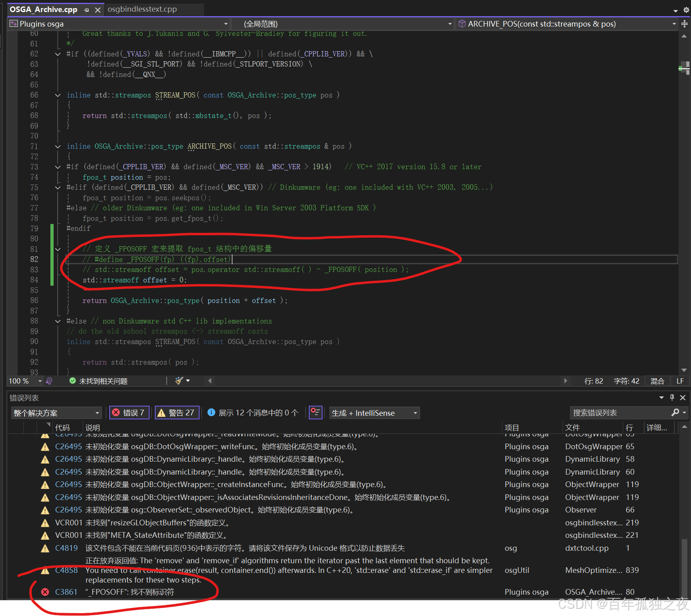Image resolution: width=691 pixels, height=616 pixels.
Task: Click the split editor window icon
Action: pos(684,24)
